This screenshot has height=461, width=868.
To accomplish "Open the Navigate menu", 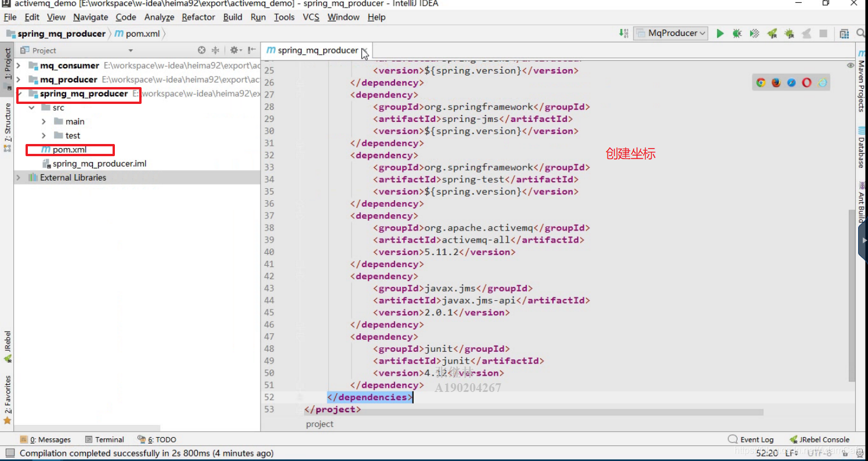I will tap(91, 17).
